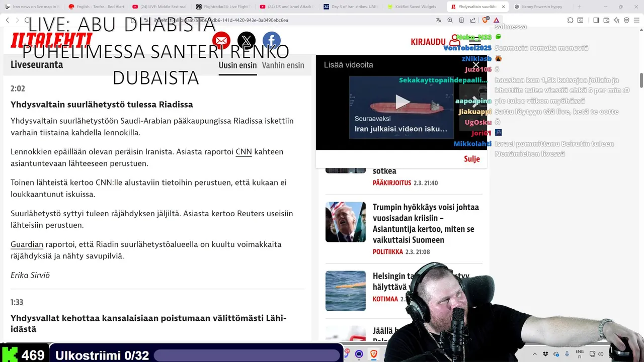
Task: Share article via email icon
Action: pos(221,41)
